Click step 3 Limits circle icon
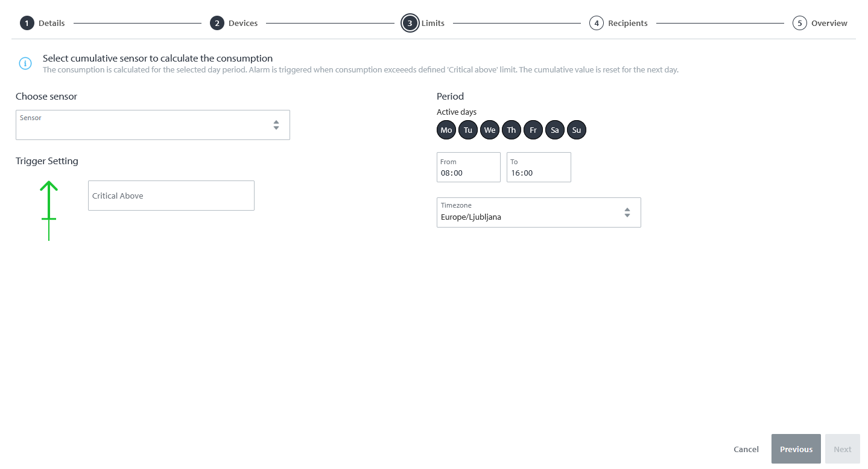Screen dimensions: 868x469 coord(410,23)
